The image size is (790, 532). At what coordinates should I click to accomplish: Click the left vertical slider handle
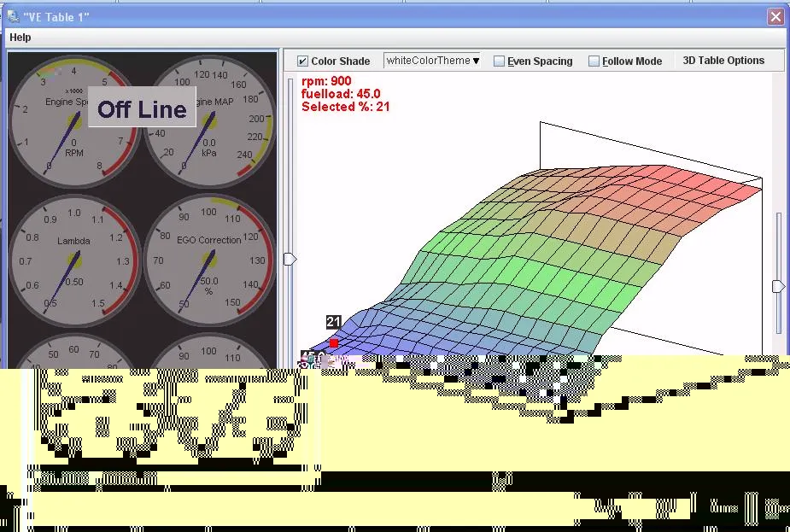point(290,259)
